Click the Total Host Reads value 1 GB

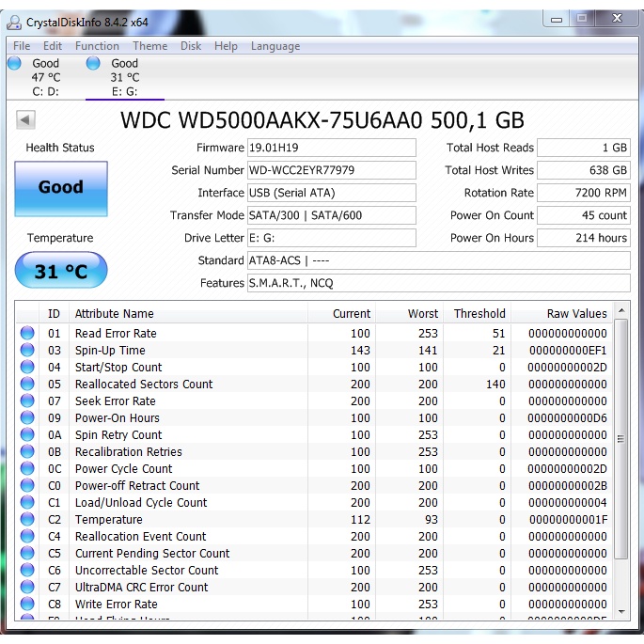(584, 148)
